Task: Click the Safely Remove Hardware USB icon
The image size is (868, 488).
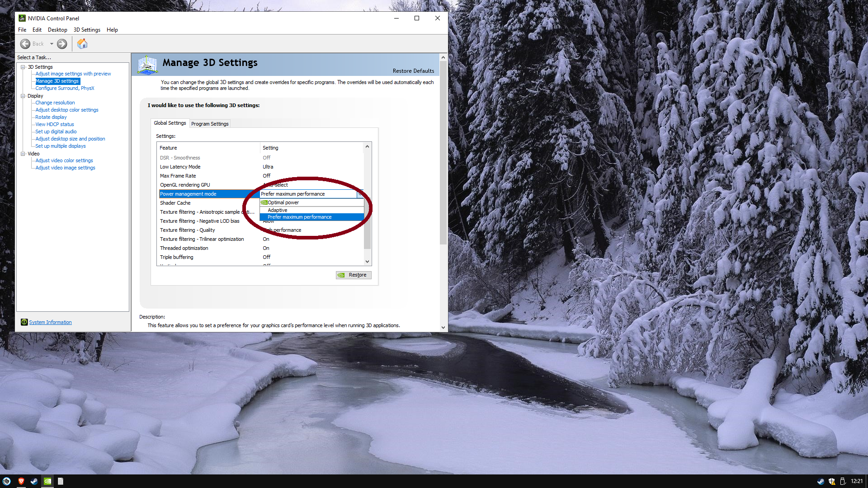Action: (842, 481)
